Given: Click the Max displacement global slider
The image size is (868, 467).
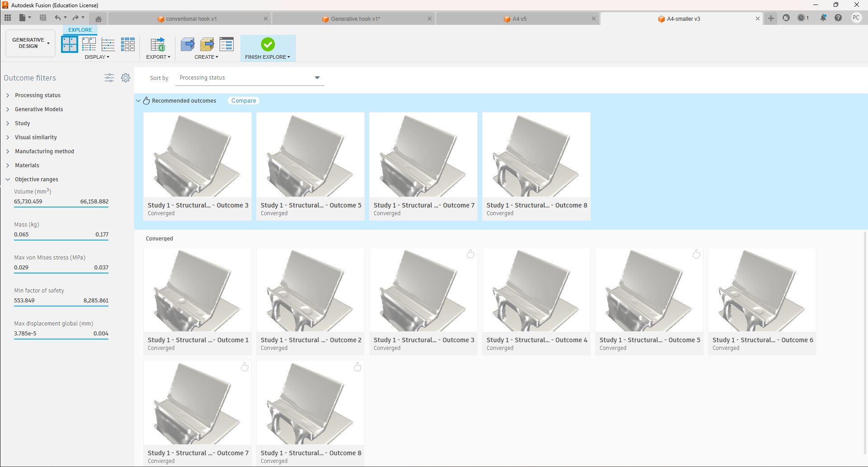Looking at the screenshot, I should tap(61, 339).
